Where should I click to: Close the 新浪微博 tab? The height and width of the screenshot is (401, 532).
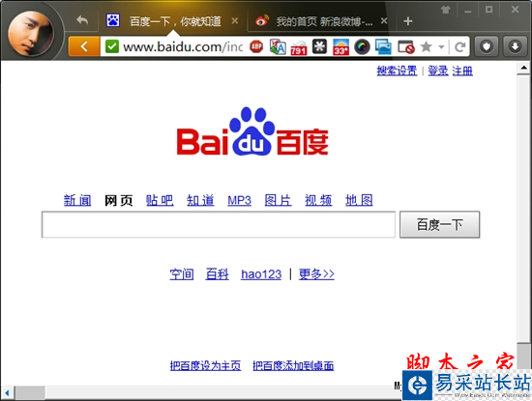(x=384, y=21)
